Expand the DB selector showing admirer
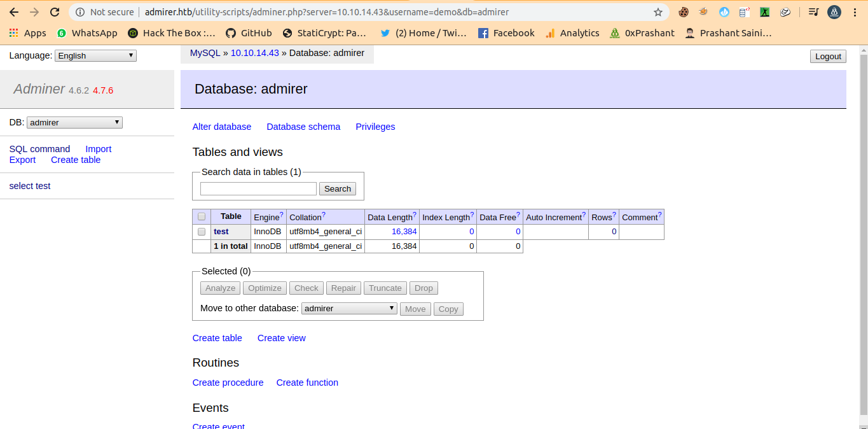The width and height of the screenshot is (868, 429). point(74,122)
